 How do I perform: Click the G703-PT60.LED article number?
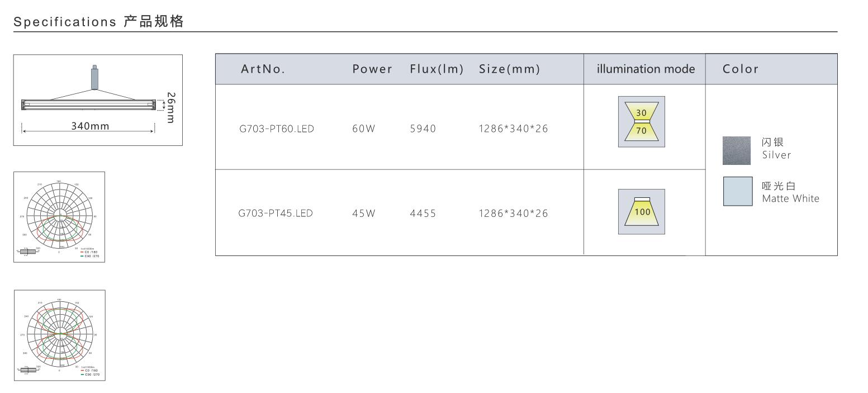pyautogui.click(x=276, y=129)
